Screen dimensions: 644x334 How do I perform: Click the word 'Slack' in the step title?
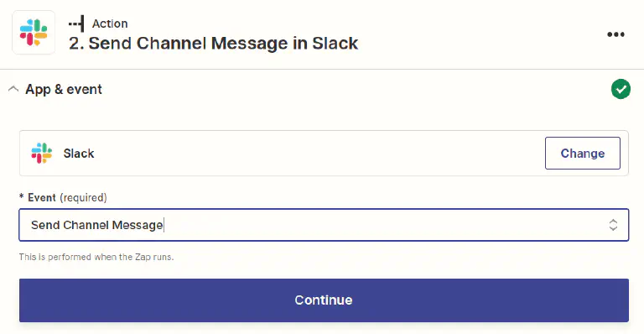coord(335,43)
